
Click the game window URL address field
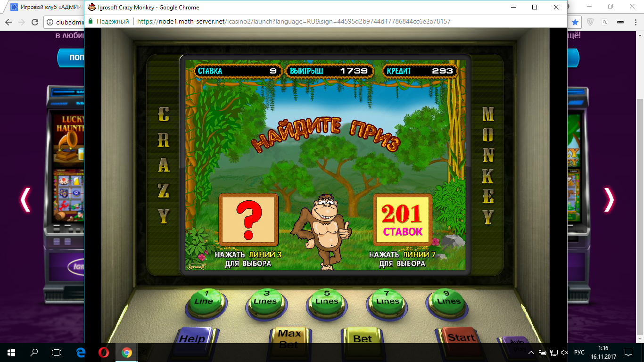[294, 21]
